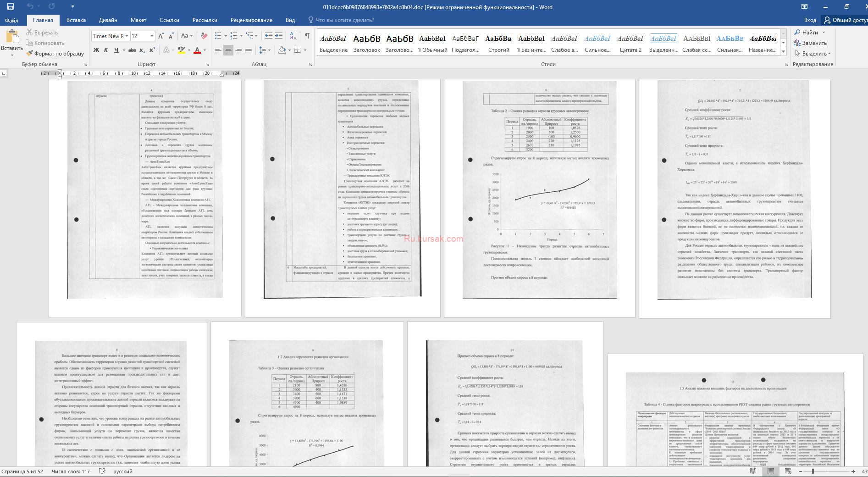Open the Вставить paste options arrow
The image size is (868, 477).
[x=12, y=55]
